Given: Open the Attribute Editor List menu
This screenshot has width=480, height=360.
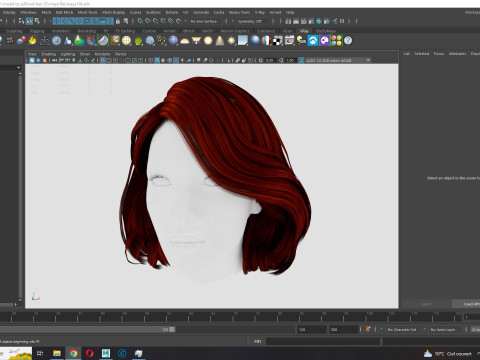Looking at the screenshot, I should tap(407, 53).
